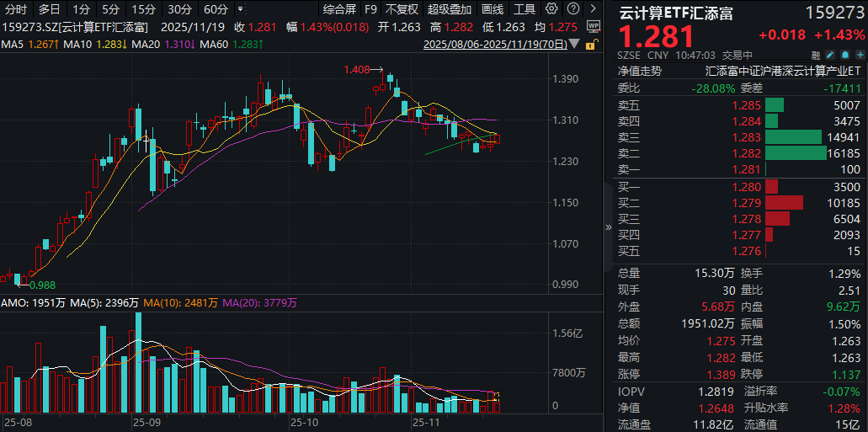Toggle 综合屏 combined screen view
Image resolution: width=868 pixels, height=432 pixels.
339,9
